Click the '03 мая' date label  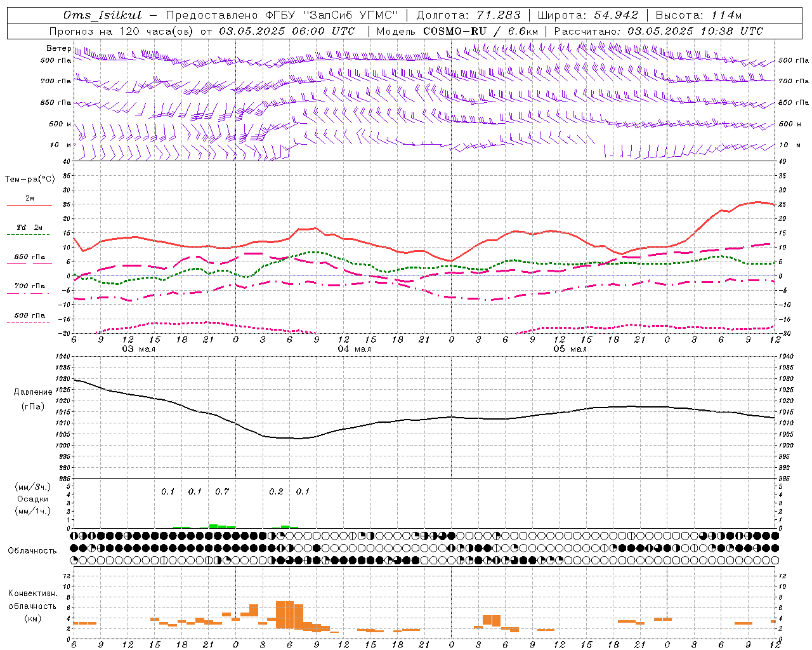click(x=139, y=349)
